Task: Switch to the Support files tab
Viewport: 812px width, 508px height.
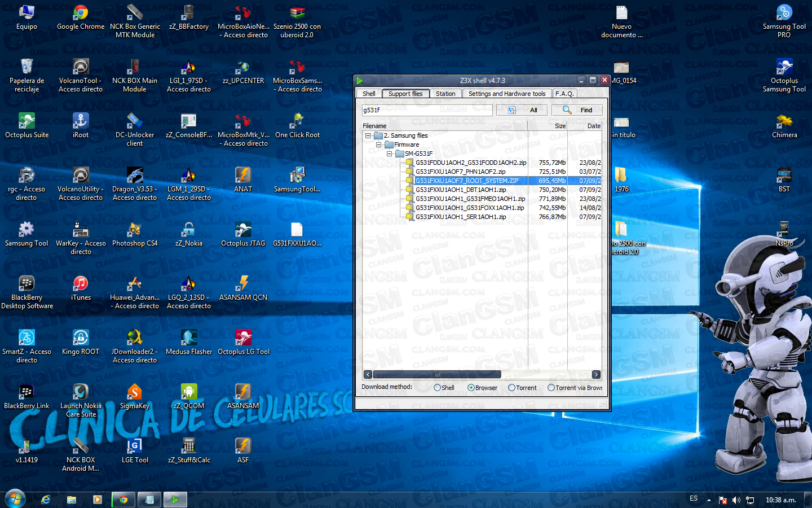Action: (x=405, y=94)
